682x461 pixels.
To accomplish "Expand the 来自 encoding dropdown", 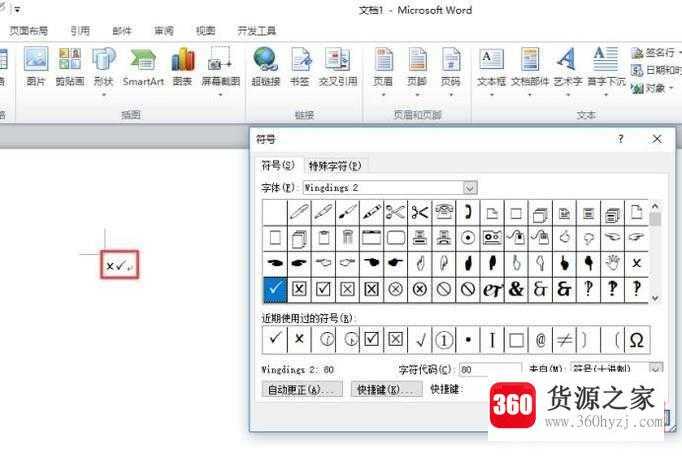I will [655, 368].
